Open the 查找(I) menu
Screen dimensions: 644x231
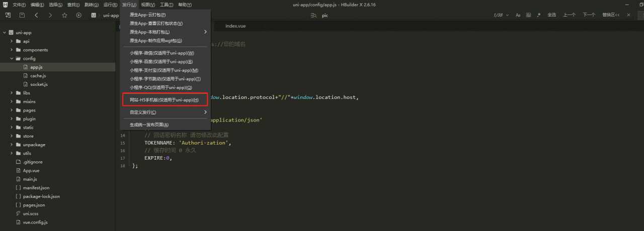(73, 5)
